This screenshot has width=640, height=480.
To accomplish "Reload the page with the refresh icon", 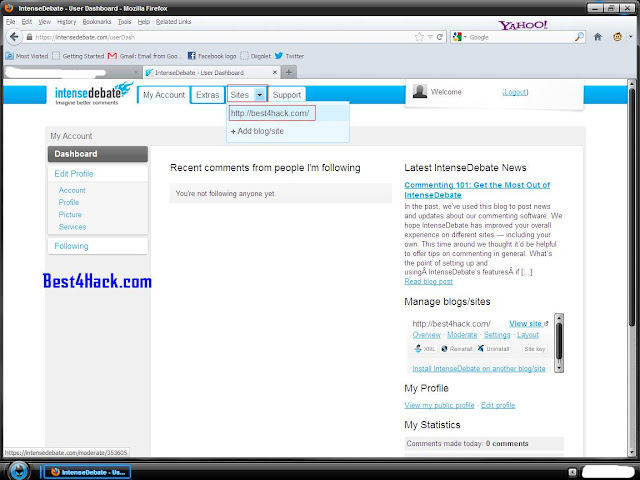I will 440,37.
